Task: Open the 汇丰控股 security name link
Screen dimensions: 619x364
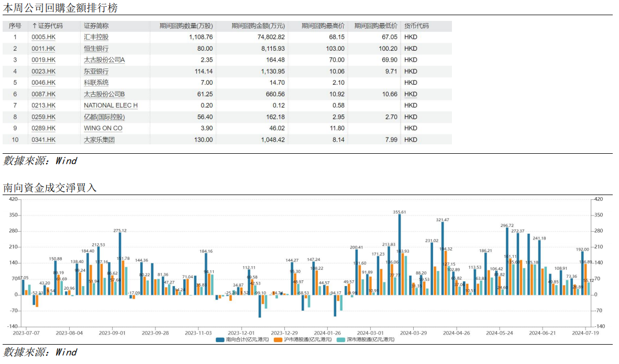Action: (x=96, y=37)
